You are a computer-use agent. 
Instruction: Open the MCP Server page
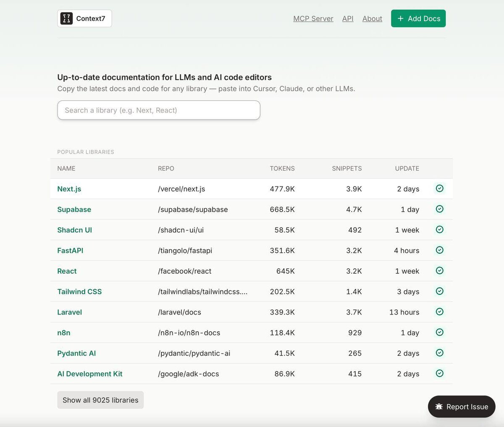tap(313, 18)
